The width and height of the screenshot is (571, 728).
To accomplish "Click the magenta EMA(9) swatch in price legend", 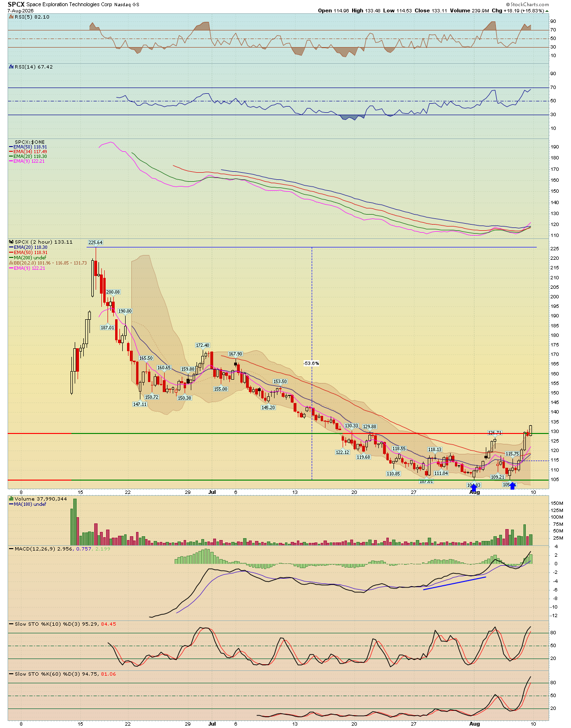I will [x=11, y=268].
